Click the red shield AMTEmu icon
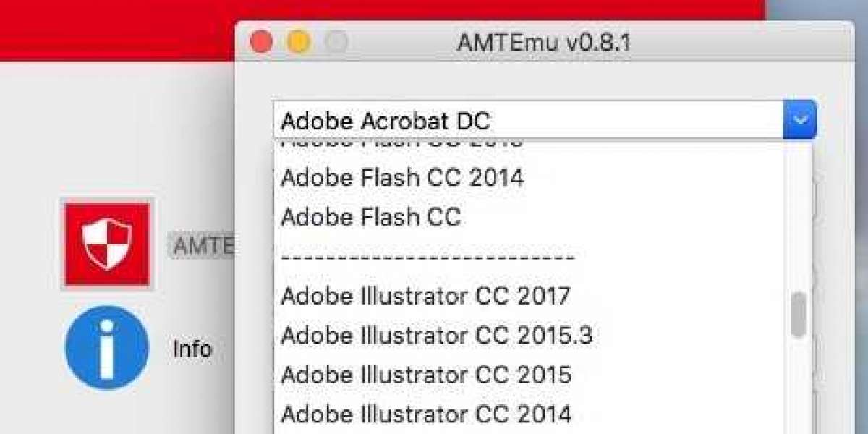868x434 pixels. pos(107,244)
